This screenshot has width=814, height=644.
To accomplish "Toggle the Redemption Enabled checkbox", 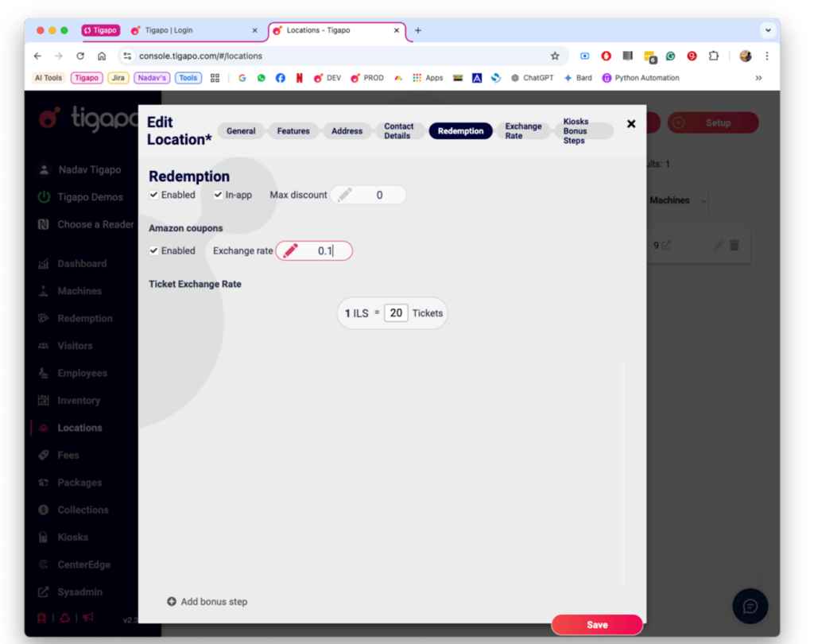I will pyautogui.click(x=153, y=195).
